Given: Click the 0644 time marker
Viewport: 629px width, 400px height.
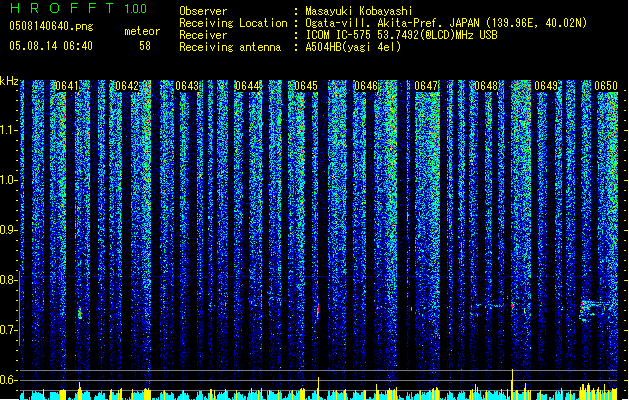Looking at the screenshot, I should click(247, 86).
